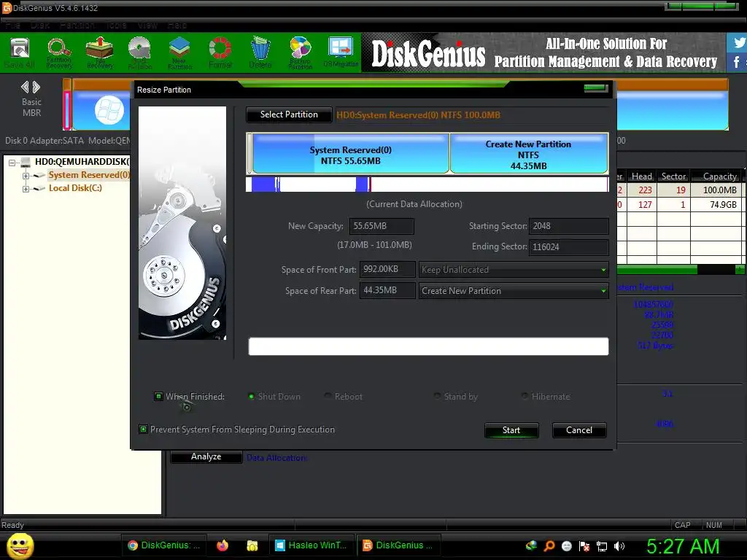
Task: Click the Create New Partition 44.35MB block
Action: pos(529,153)
